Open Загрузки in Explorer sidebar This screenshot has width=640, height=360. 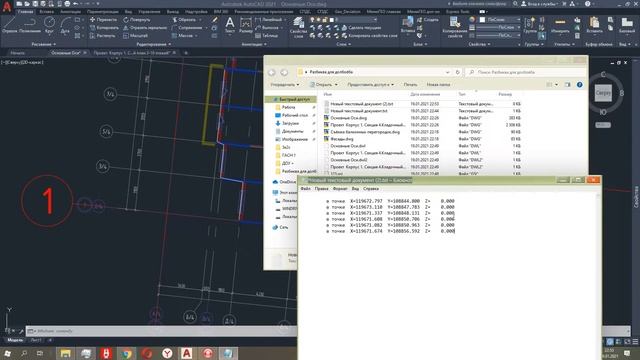click(x=290, y=123)
